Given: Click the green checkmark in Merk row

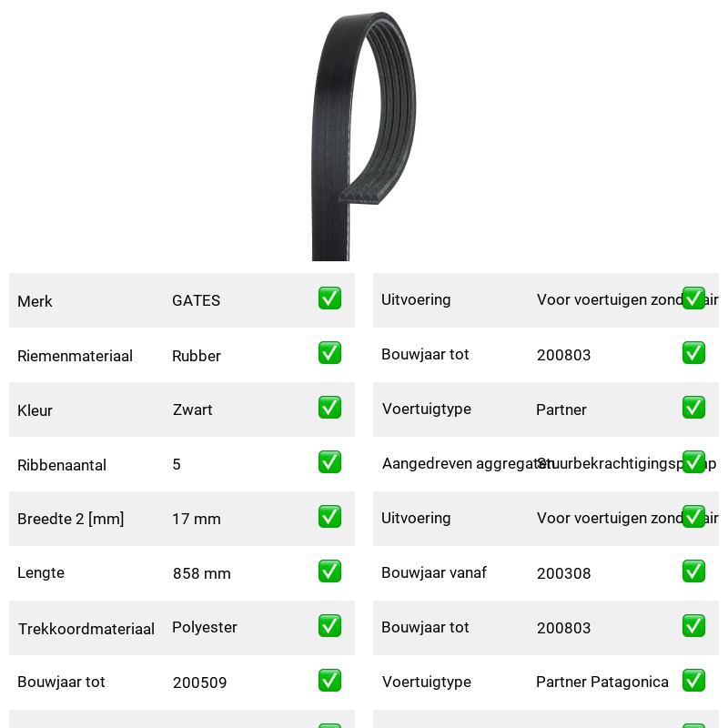Looking at the screenshot, I should [329, 298].
